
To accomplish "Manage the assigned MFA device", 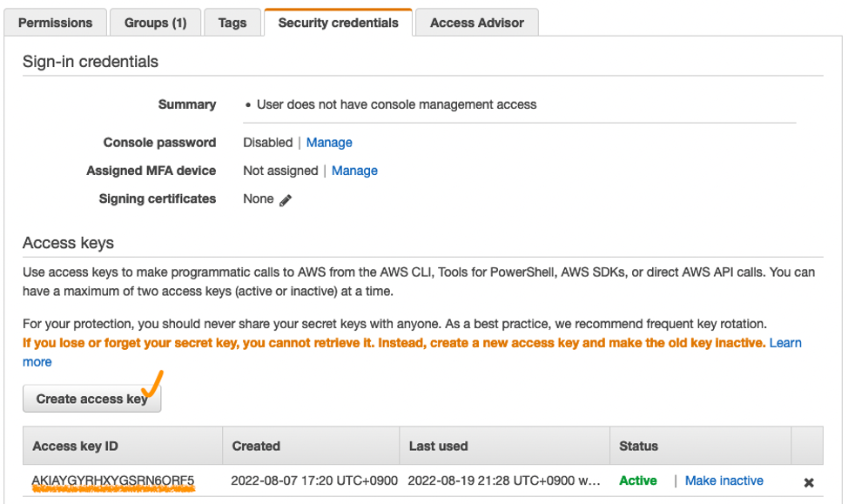I will pyautogui.click(x=354, y=171).
